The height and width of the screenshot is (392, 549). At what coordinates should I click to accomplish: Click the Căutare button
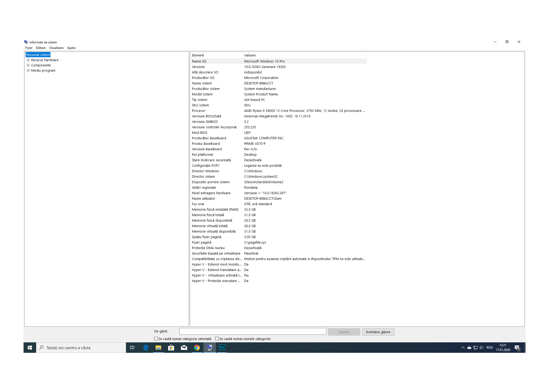(x=344, y=332)
